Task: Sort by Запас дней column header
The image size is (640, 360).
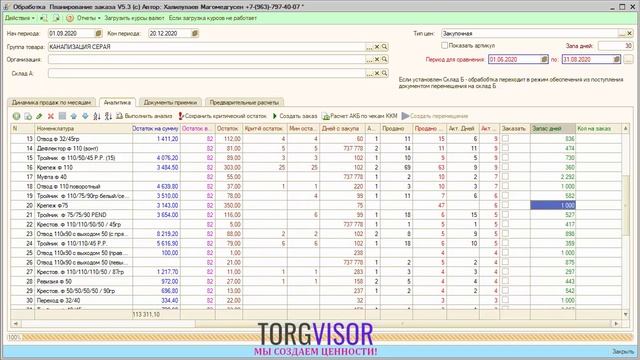Action: (x=553, y=129)
